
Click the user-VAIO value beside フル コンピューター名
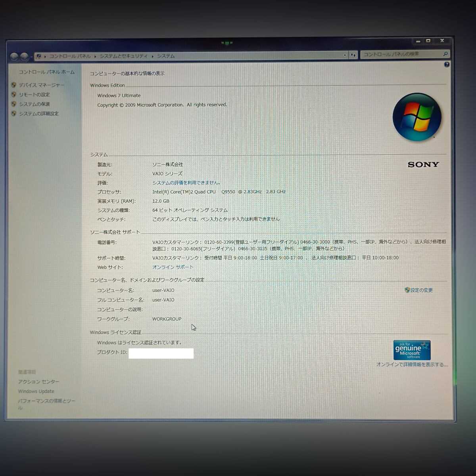coord(163,300)
